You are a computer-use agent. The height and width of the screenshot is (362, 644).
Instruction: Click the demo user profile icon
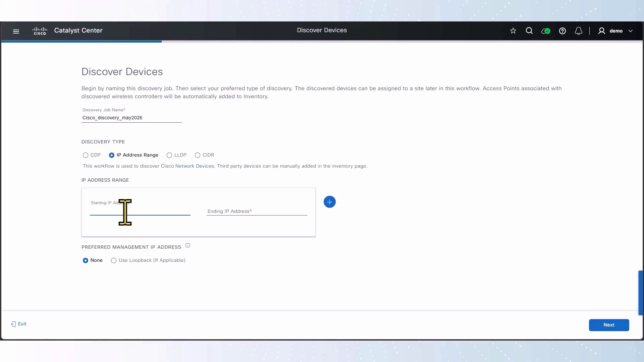[602, 31]
